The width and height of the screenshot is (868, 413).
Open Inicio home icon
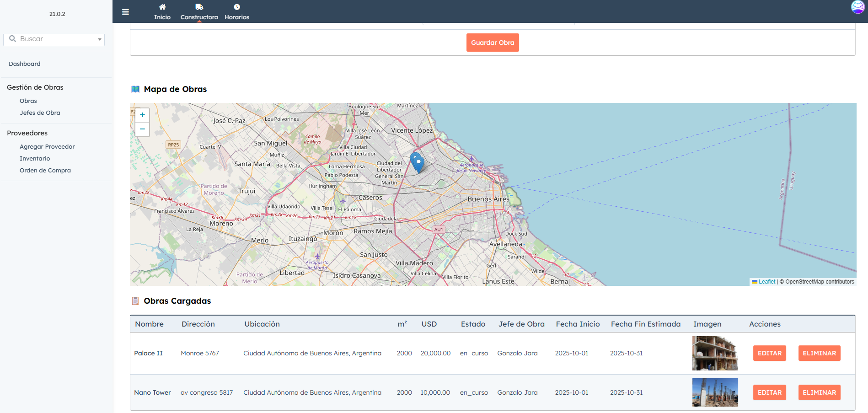(162, 7)
